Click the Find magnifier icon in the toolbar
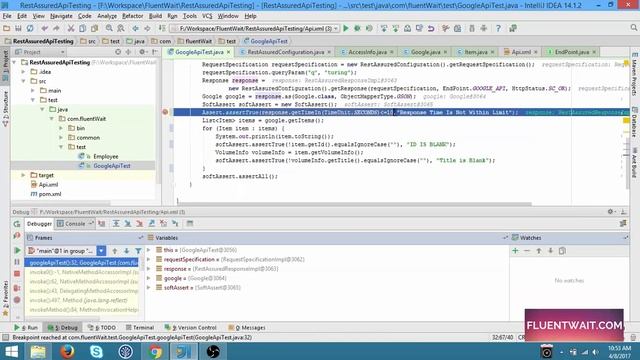This screenshot has height=360, width=640. click(109, 28)
